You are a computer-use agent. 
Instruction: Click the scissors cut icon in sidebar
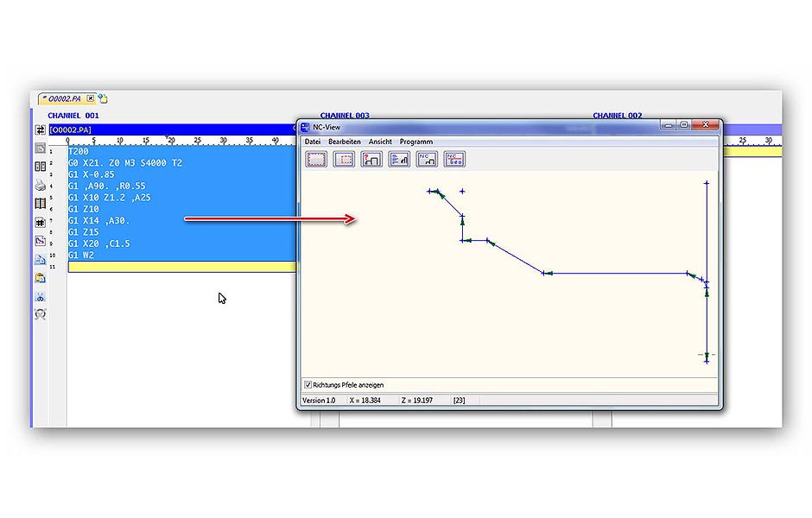tap(40, 296)
